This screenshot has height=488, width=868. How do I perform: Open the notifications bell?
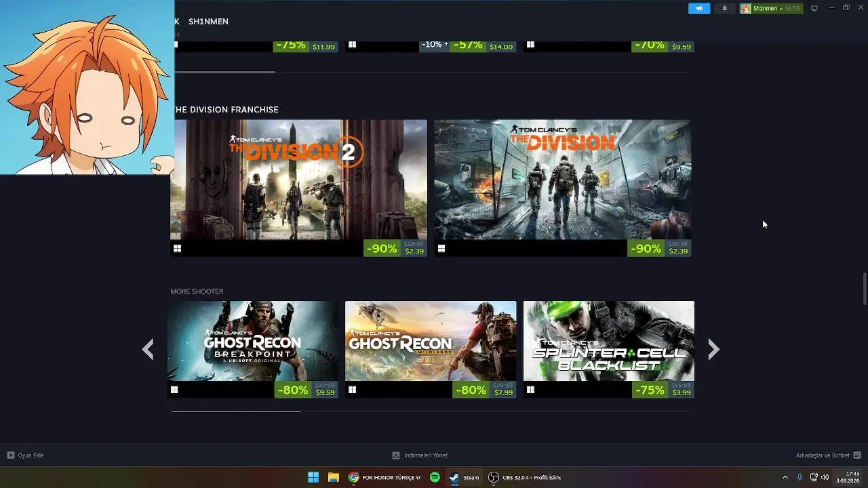724,8
